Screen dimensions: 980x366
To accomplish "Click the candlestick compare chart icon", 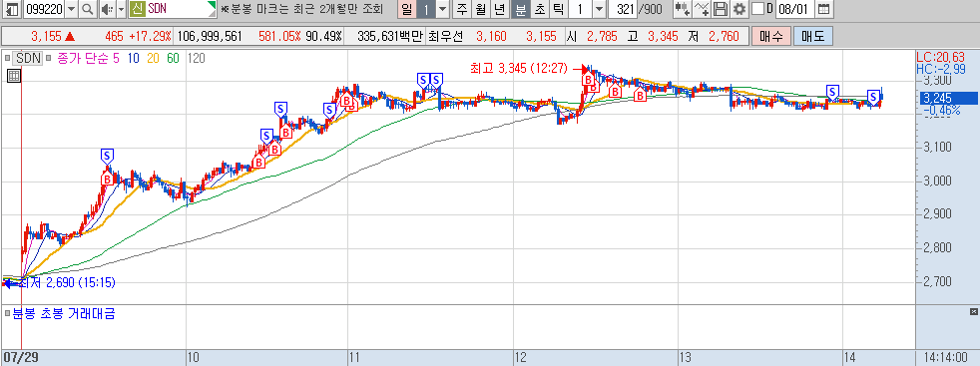I will [682, 9].
